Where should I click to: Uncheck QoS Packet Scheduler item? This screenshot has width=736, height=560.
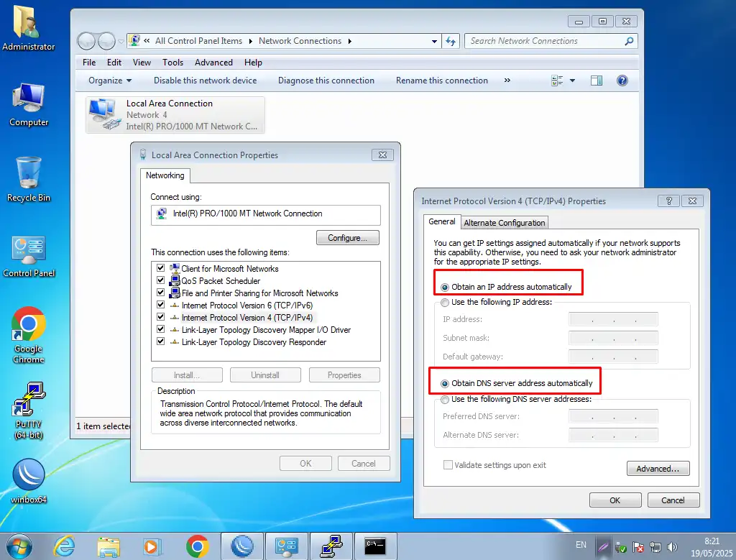[161, 281]
